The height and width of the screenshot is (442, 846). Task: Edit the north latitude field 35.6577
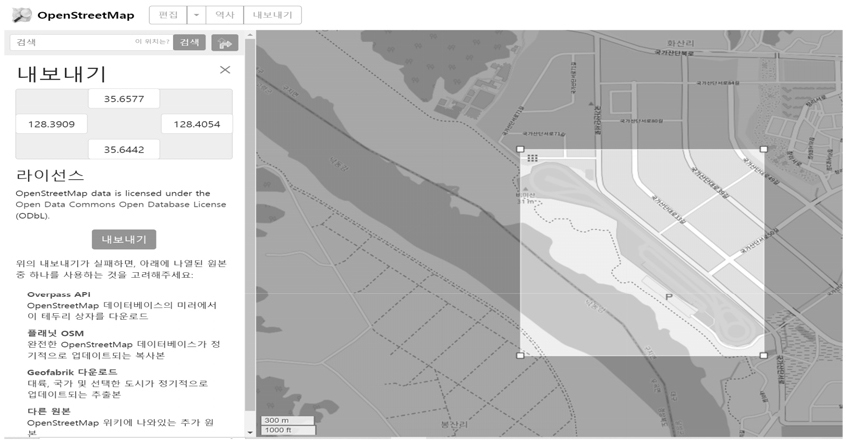(x=124, y=99)
